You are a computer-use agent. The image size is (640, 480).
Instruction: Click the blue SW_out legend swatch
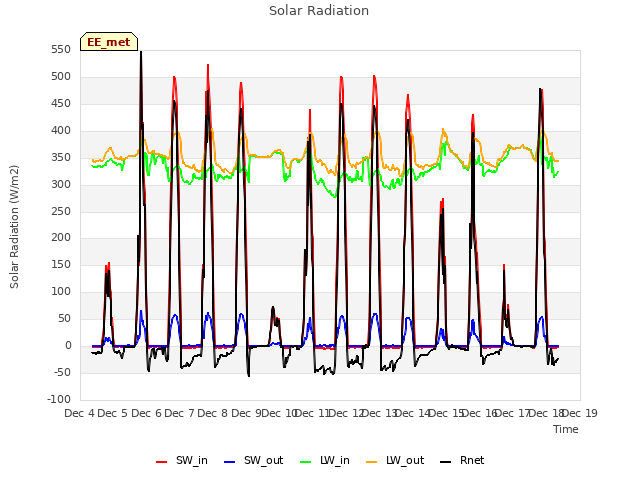tap(230, 462)
